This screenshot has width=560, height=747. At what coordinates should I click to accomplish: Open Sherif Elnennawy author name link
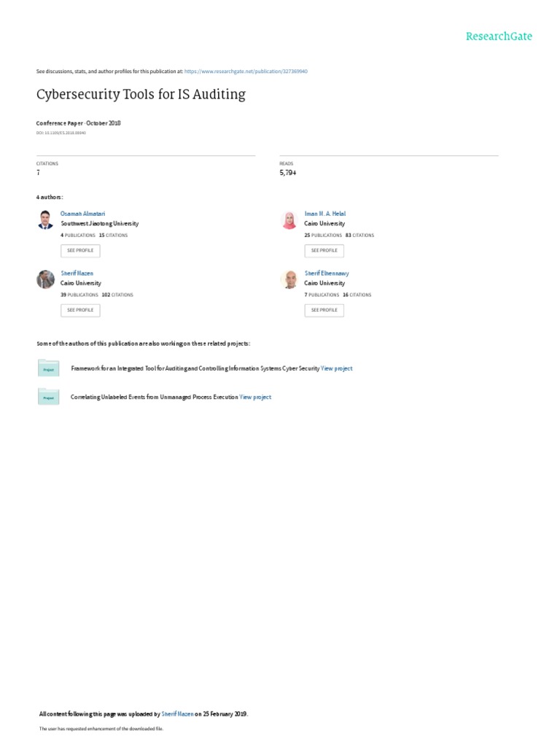coord(326,274)
